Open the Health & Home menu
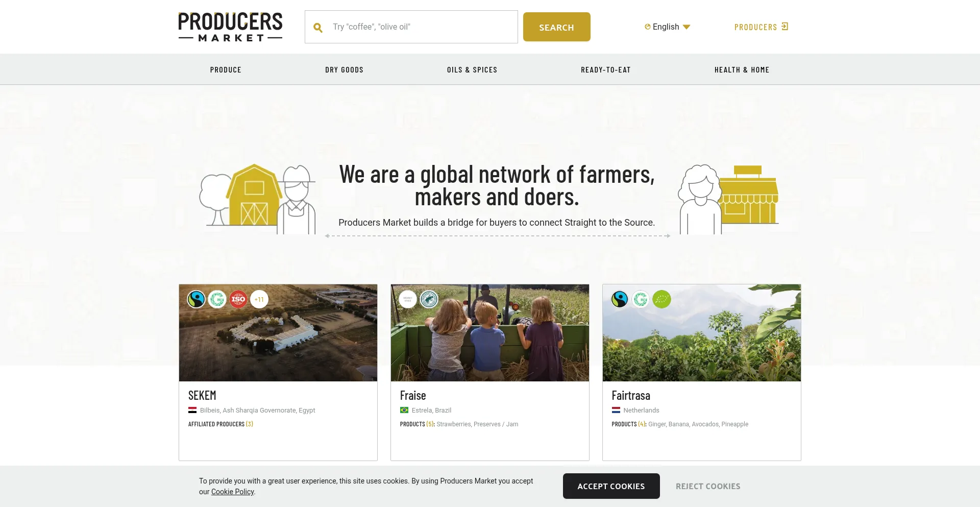 (x=742, y=70)
